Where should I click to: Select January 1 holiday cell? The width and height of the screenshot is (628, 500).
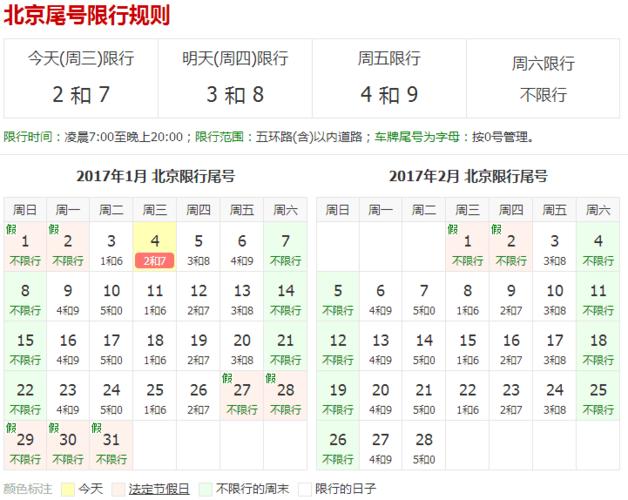(25, 247)
